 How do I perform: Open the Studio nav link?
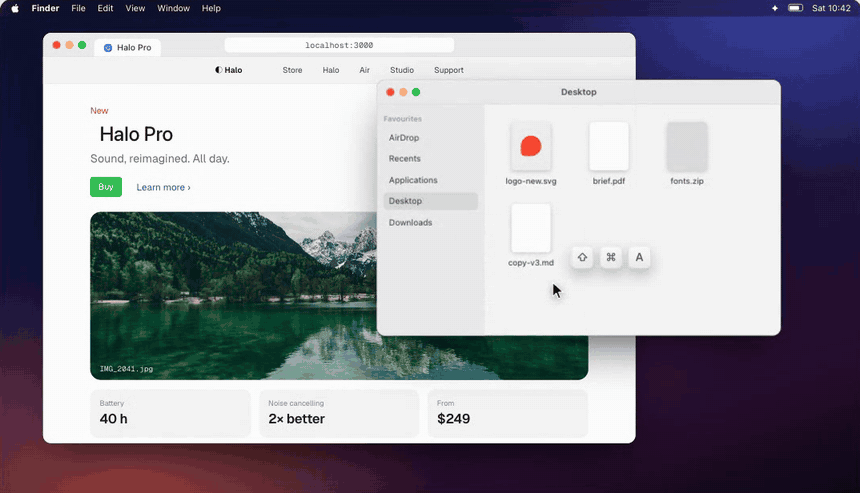pyautogui.click(x=402, y=70)
